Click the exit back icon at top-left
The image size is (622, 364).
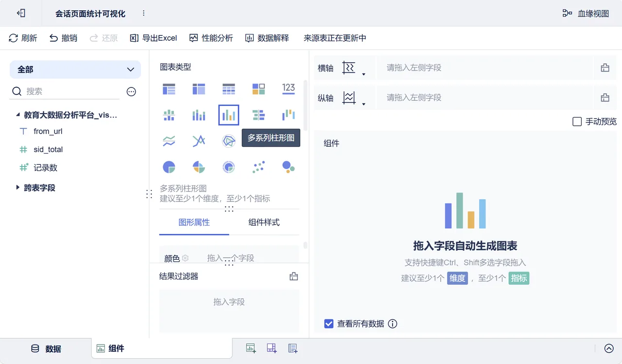21,13
